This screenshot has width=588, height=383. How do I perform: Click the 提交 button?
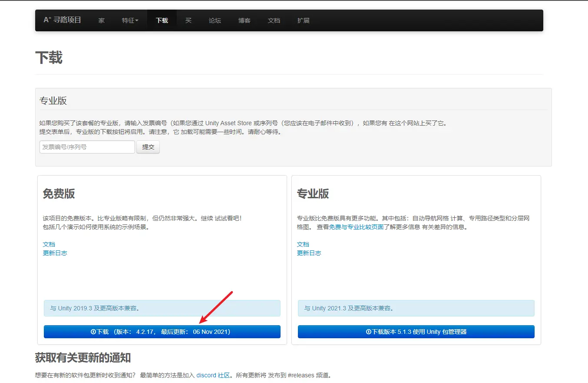[148, 147]
